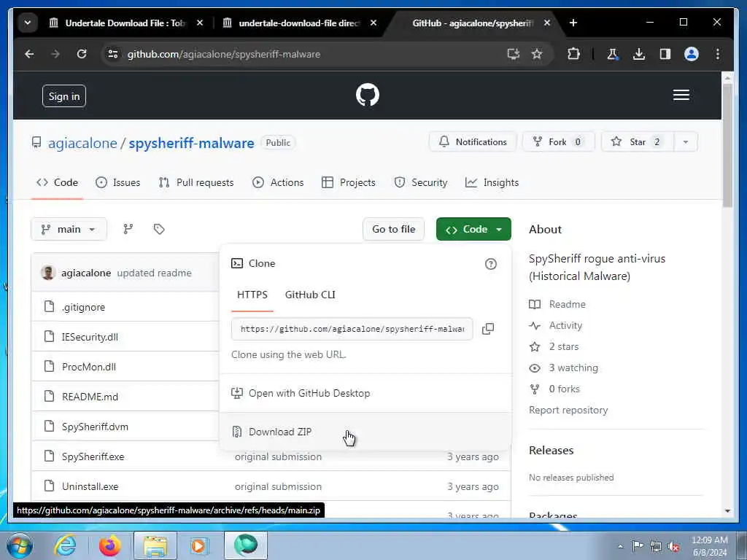Open the Pull requests tab
The image size is (747, 560).
(196, 182)
